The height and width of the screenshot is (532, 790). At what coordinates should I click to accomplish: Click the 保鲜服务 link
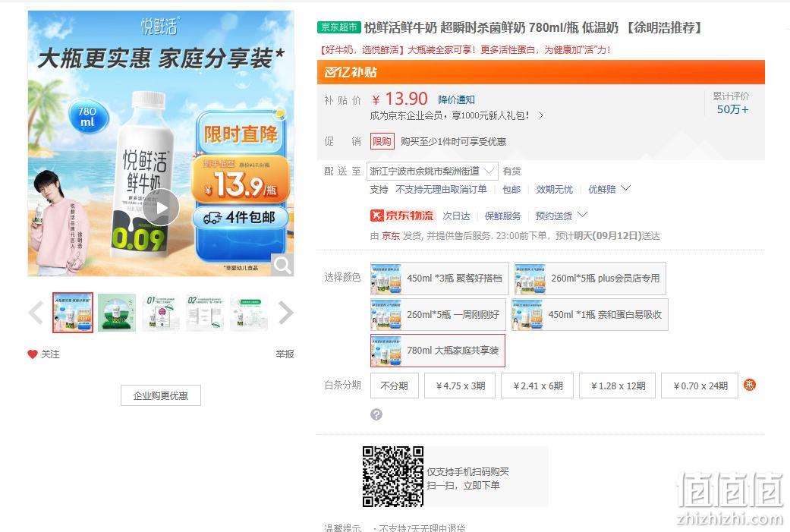[x=503, y=216]
